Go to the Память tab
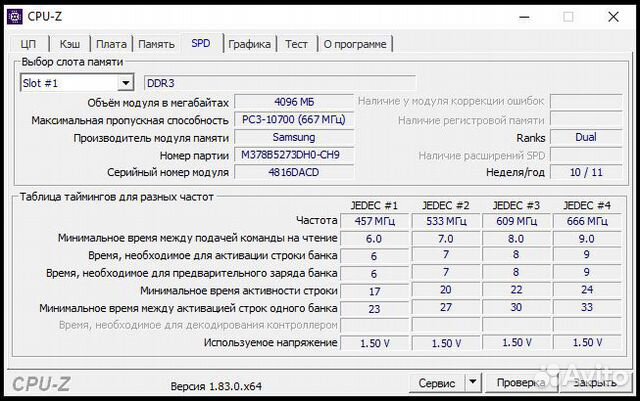640x401 pixels. (156, 44)
